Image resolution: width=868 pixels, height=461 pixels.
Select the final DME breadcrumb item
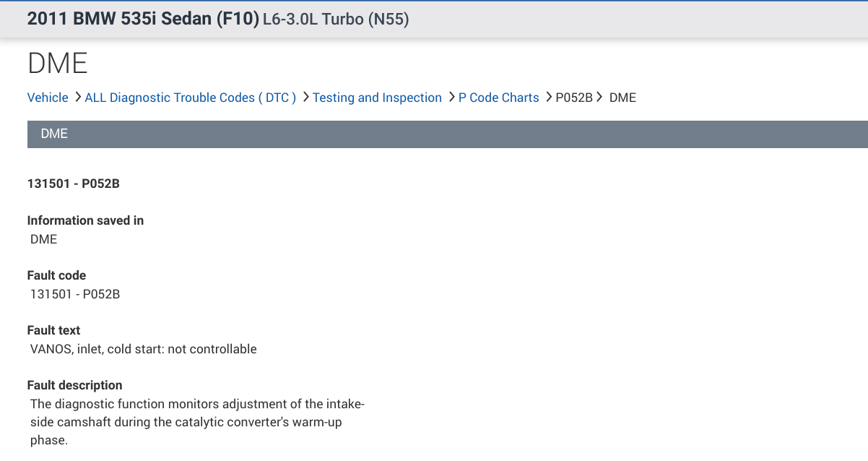(622, 98)
